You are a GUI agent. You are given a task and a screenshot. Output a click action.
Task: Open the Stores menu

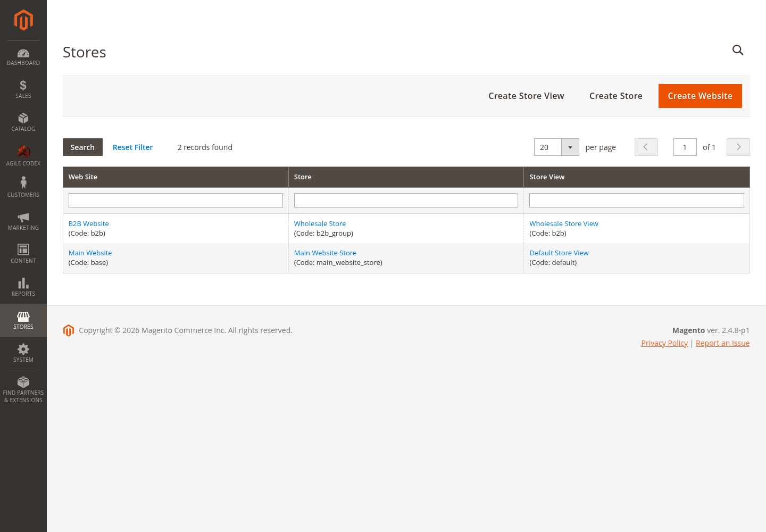pos(23,320)
